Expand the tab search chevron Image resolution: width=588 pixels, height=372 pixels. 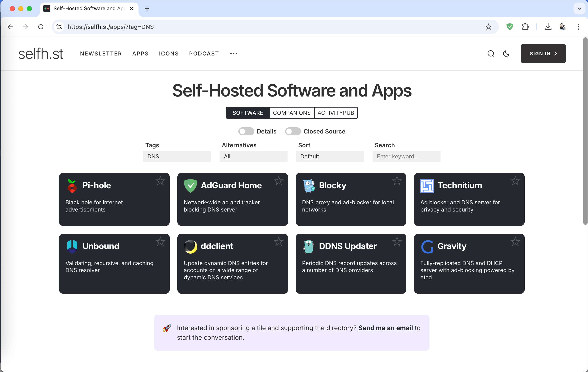pyautogui.click(x=580, y=9)
